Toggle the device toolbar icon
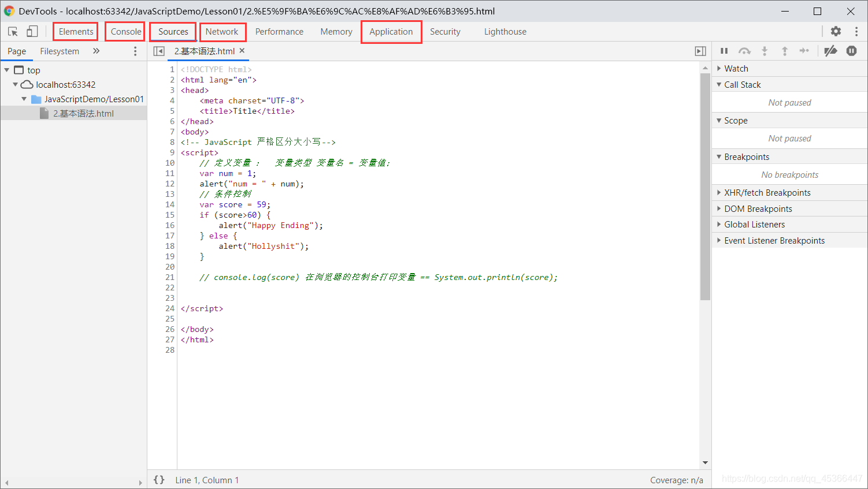The image size is (868, 489). [x=32, y=32]
